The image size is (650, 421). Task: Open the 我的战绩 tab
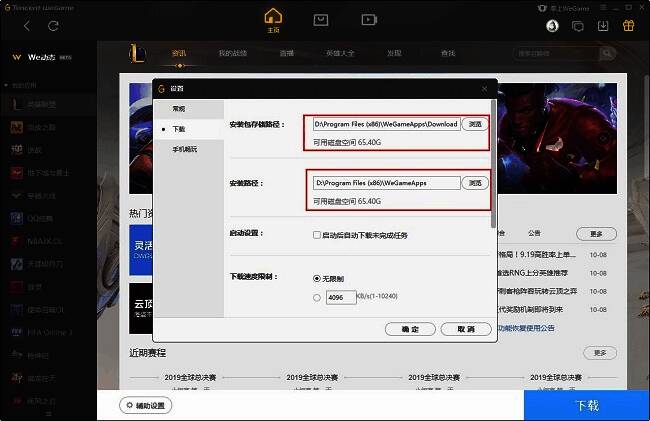[232, 53]
